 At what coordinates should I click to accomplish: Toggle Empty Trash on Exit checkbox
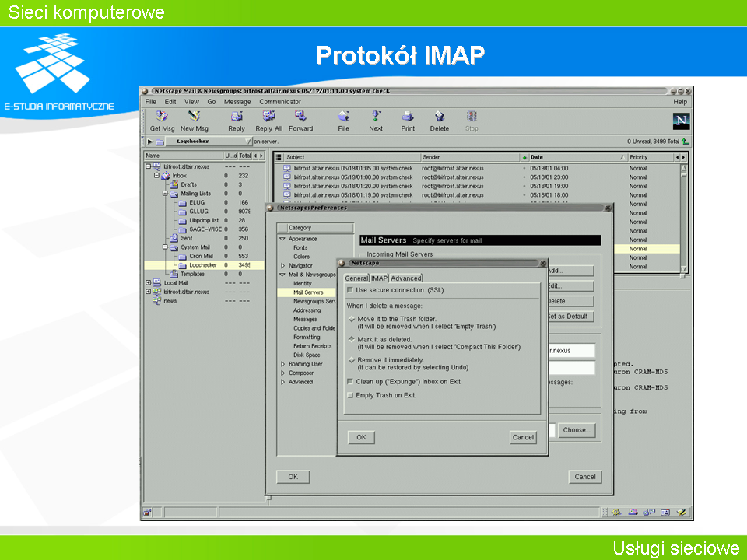[x=350, y=395]
